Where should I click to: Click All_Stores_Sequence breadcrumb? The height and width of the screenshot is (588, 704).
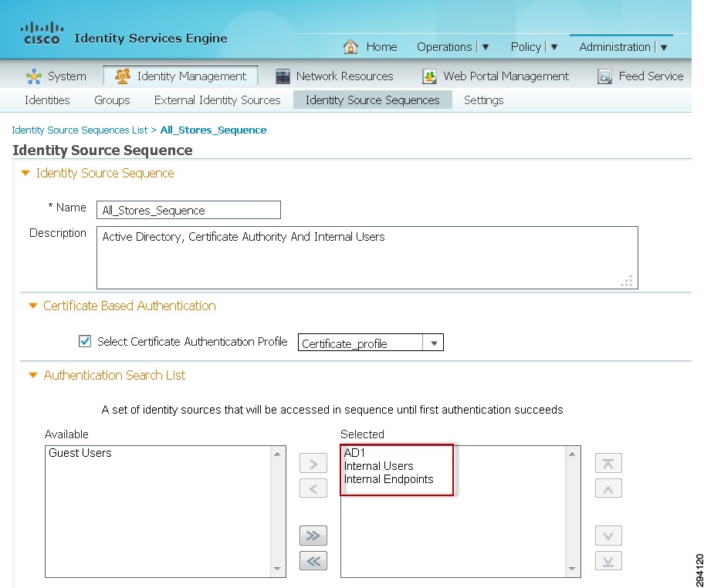click(213, 130)
